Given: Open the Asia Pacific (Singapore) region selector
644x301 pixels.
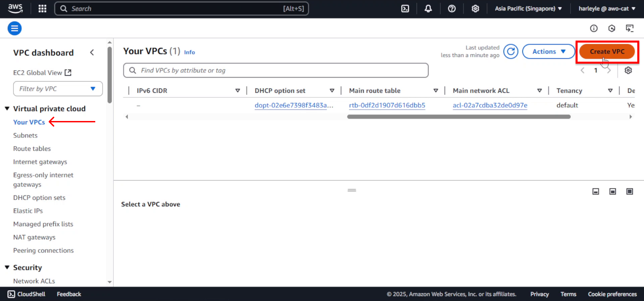Looking at the screenshot, I should pos(528,9).
